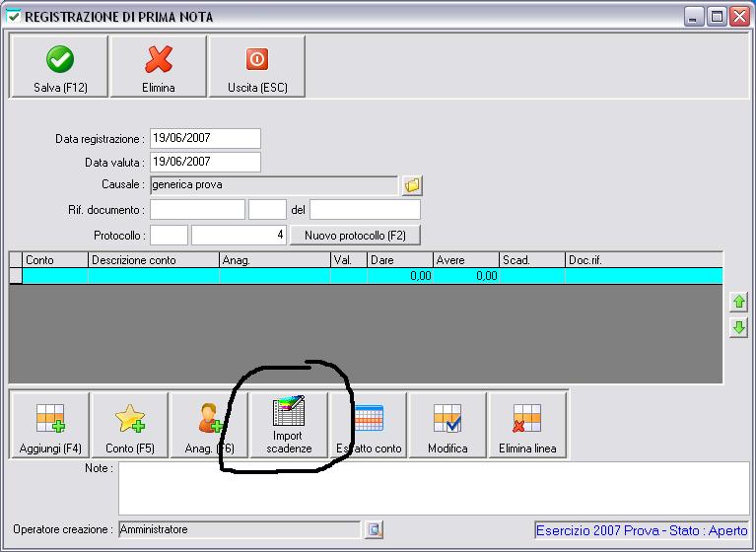Save the entry with Salva (F12)

[x=59, y=66]
